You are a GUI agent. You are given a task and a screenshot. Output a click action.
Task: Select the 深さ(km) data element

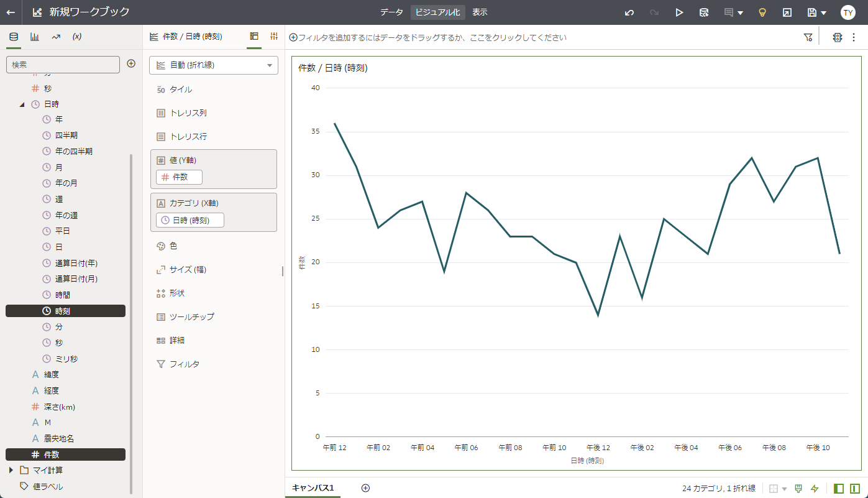59,407
